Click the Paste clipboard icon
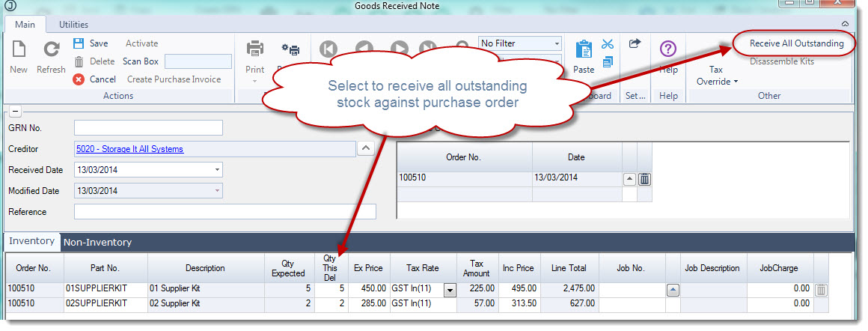This screenshot has height=331, width=868. 584,49
